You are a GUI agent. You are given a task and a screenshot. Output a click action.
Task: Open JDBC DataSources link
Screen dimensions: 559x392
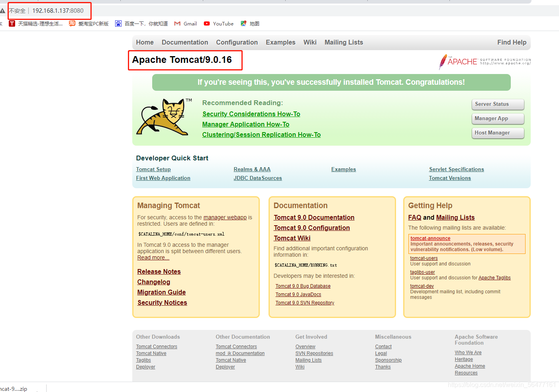pos(257,178)
